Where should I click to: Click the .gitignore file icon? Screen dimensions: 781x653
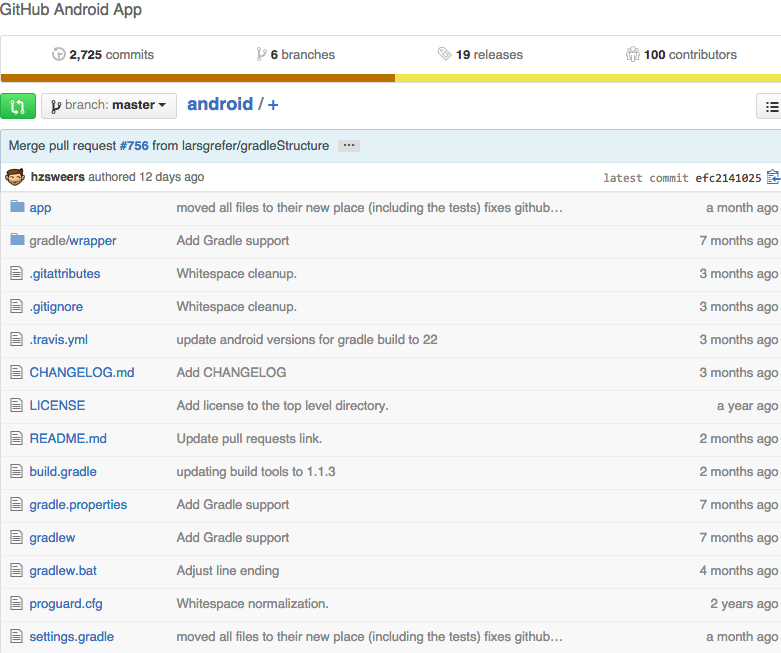16,306
